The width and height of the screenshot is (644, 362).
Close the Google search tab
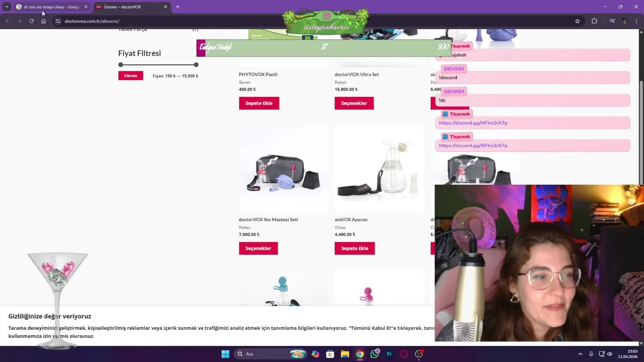(x=86, y=7)
